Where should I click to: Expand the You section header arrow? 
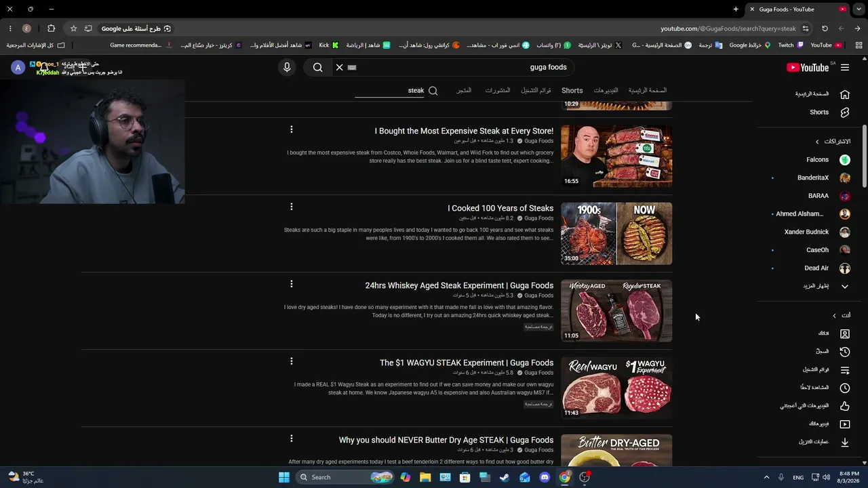tap(835, 315)
